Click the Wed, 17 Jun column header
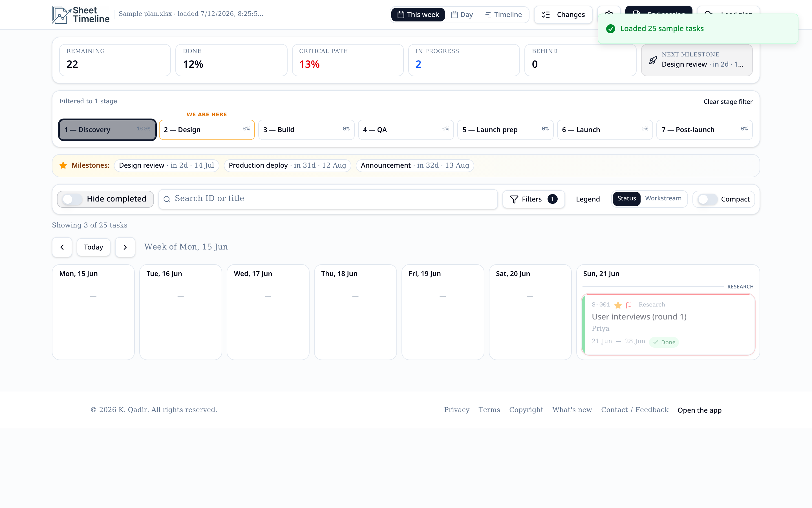The height and width of the screenshot is (508, 812). point(253,273)
